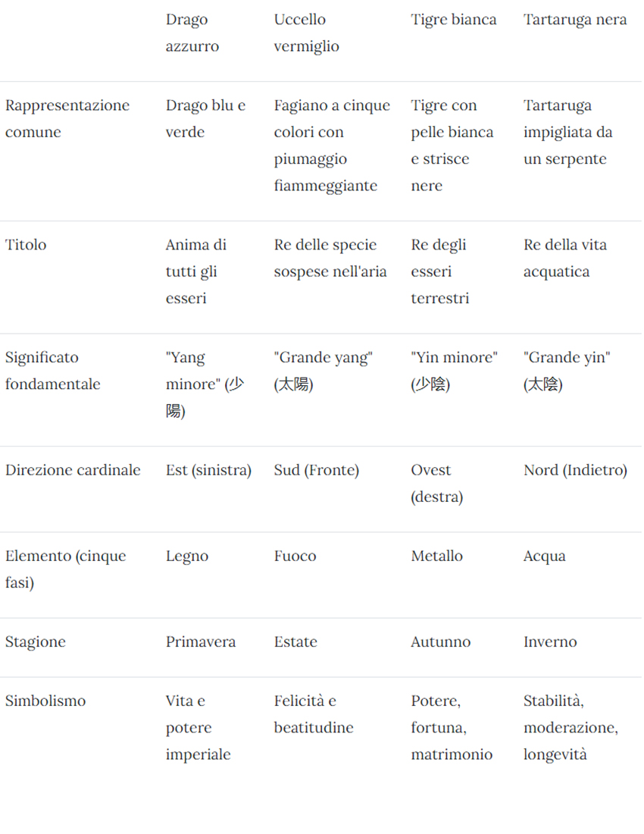Viewport: 644px width, 834px height.
Task: Click the "Simbolismo" row label
Action: (x=45, y=701)
